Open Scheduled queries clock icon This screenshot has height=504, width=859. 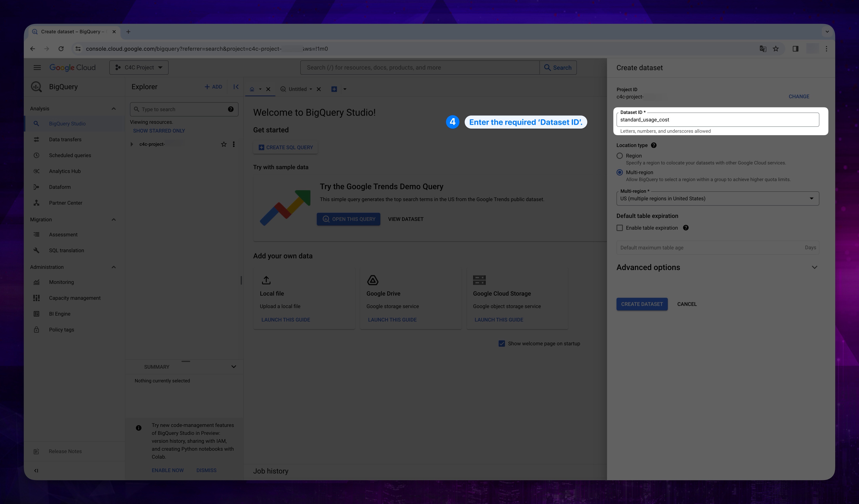[x=36, y=155]
